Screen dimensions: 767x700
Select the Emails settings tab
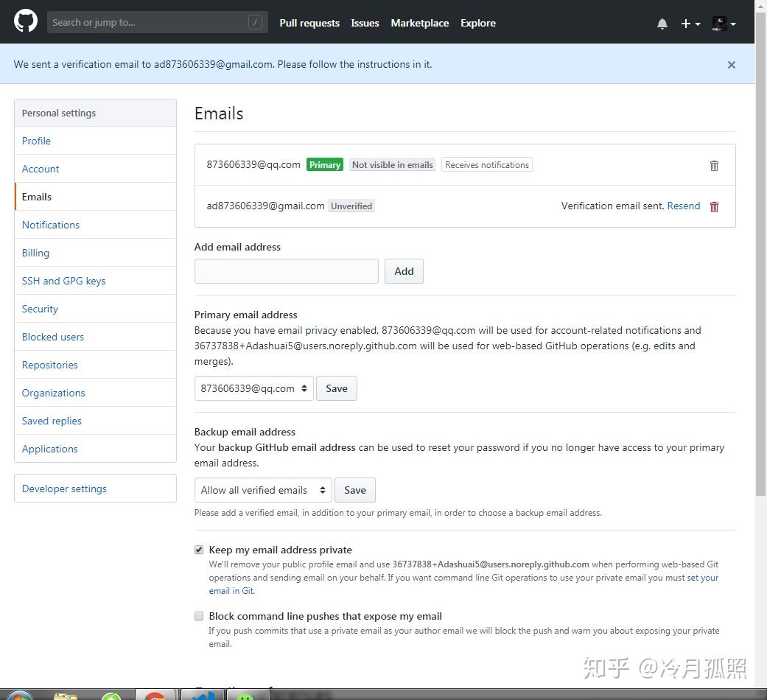click(95, 197)
